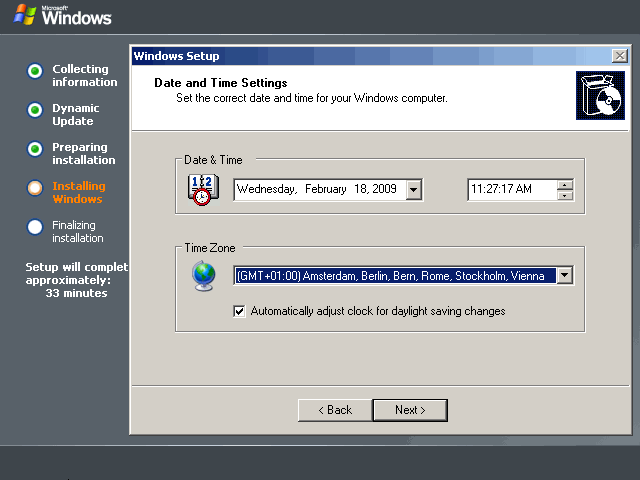Click the globe icon in Time Zone

[x=204, y=276]
